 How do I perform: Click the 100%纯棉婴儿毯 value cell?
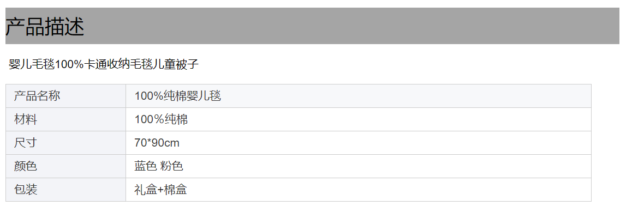359,96
